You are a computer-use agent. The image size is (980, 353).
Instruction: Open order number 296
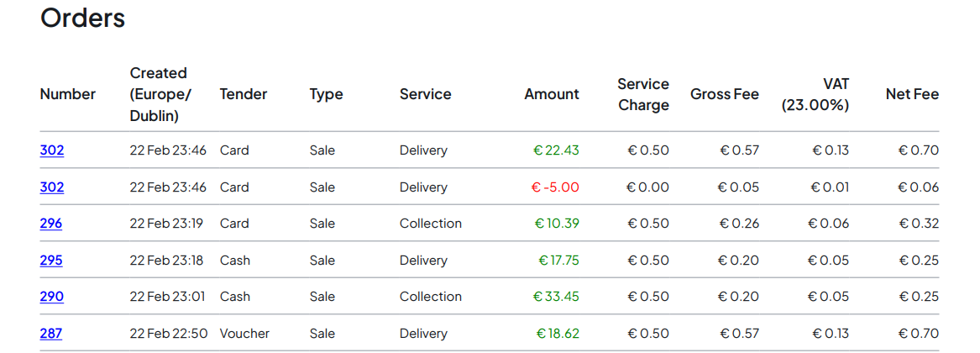pyautogui.click(x=51, y=224)
